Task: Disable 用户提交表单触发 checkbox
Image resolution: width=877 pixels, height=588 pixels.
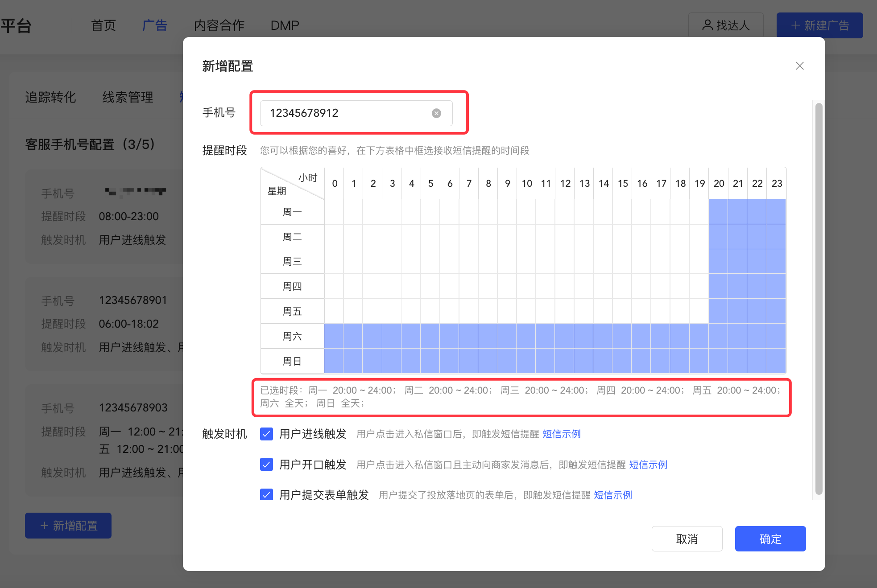Action: point(266,495)
